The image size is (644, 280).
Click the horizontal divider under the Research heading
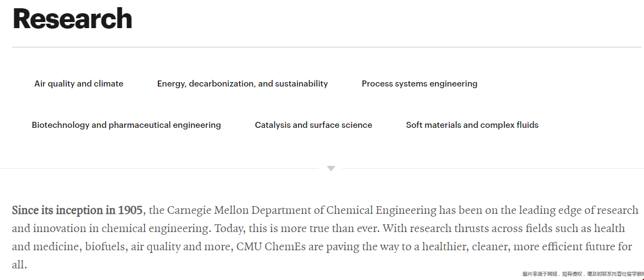(327, 47)
